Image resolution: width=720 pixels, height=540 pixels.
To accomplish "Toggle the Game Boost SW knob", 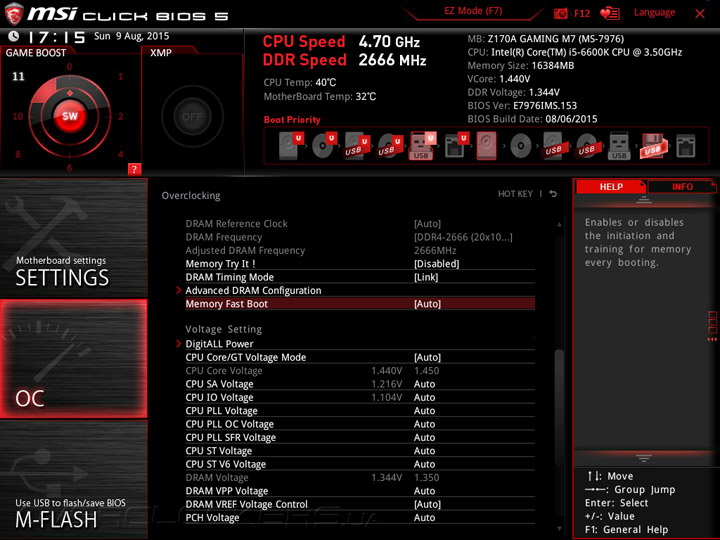I will click(70, 116).
